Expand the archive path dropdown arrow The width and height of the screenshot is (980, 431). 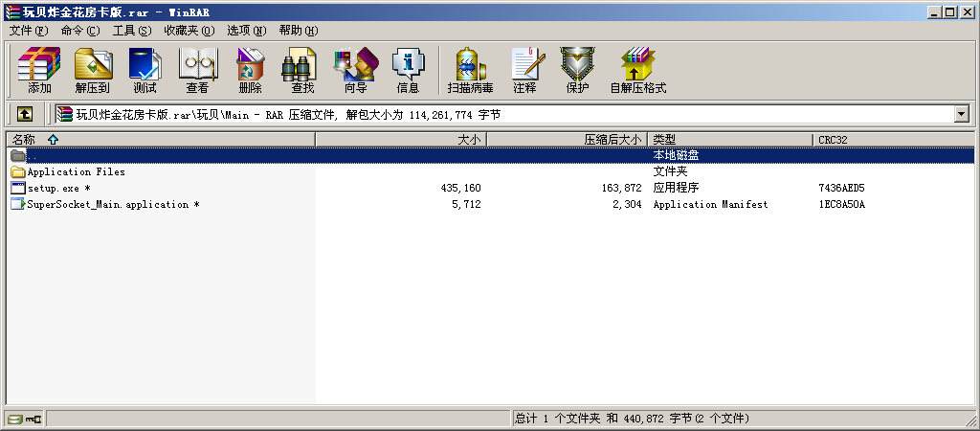(x=961, y=114)
